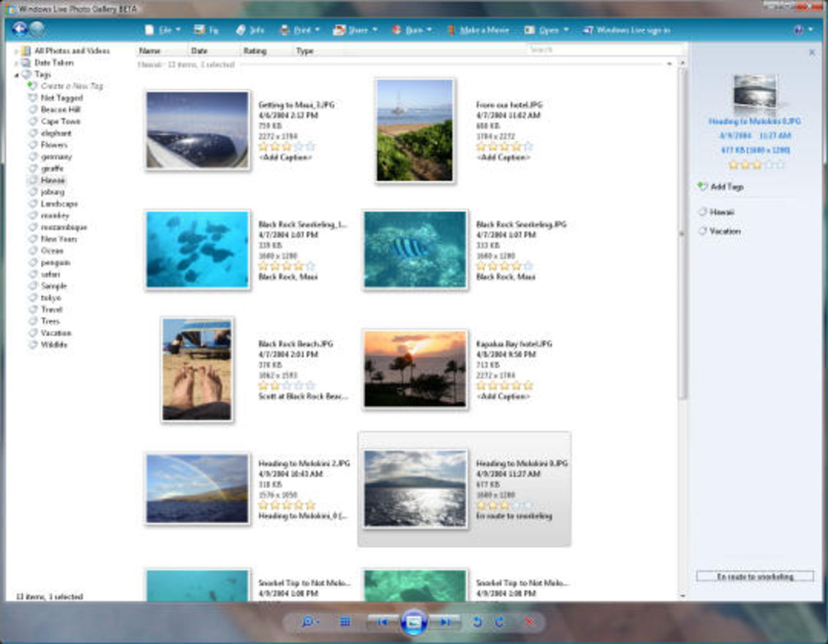Select the Cape Town tag

click(60, 122)
